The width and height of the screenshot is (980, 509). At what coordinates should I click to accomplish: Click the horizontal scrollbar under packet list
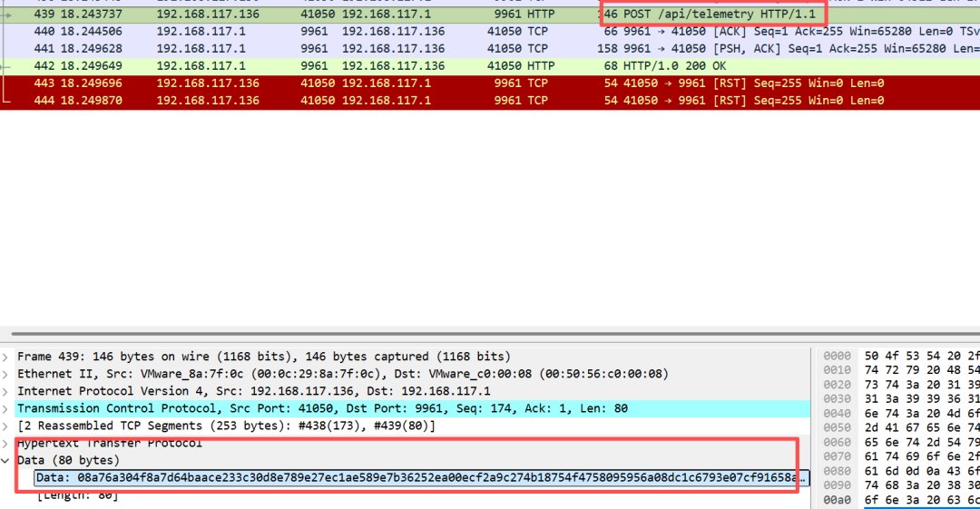pyautogui.click(x=495, y=334)
